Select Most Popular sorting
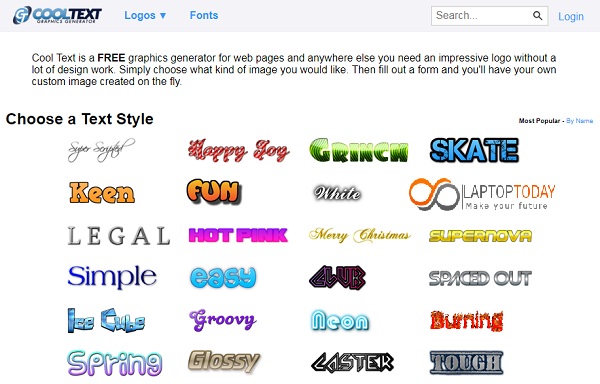Viewport: 600px width, 384px height. pyautogui.click(x=539, y=121)
